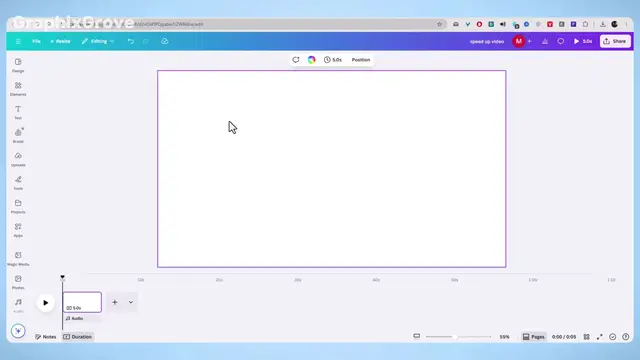Image resolution: width=640 pixels, height=360 pixels.
Task: Open the hamburger main menu
Action: coord(18,41)
